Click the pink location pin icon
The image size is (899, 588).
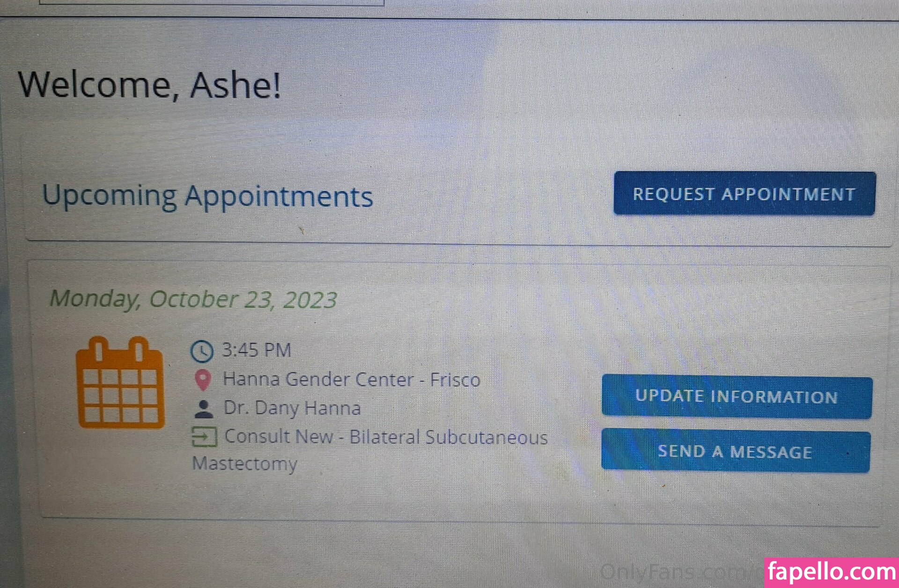[x=203, y=380]
